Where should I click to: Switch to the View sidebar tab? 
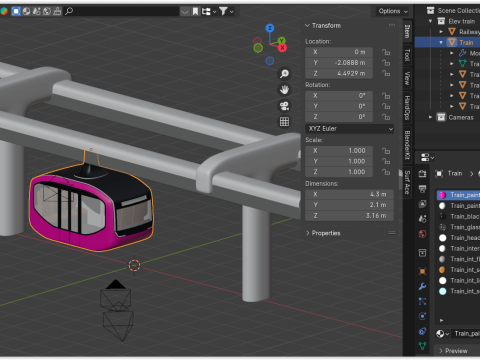[x=407, y=78]
